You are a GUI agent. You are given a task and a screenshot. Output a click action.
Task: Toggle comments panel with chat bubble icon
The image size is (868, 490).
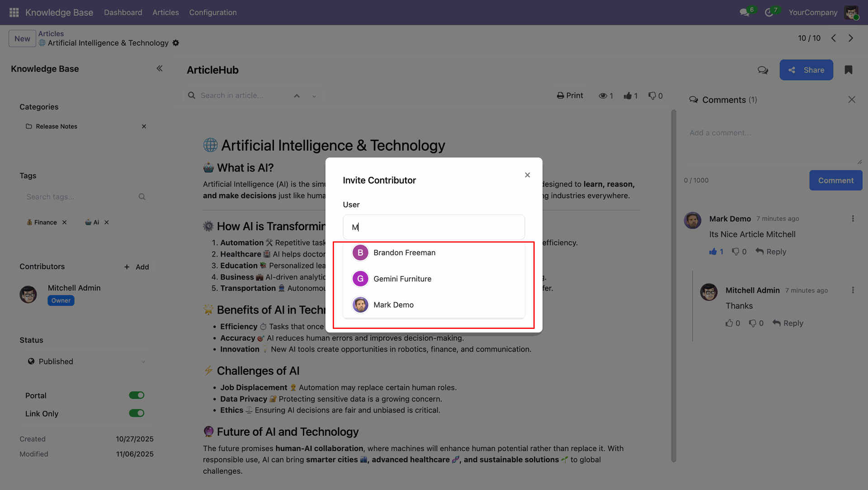pyautogui.click(x=763, y=70)
